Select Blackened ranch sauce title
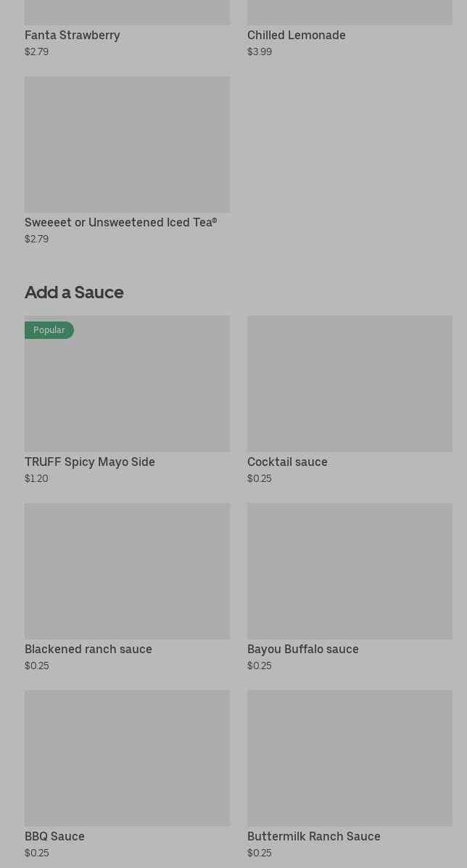Image resolution: width=467 pixels, height=868 pixels. (x=88, y=649)
